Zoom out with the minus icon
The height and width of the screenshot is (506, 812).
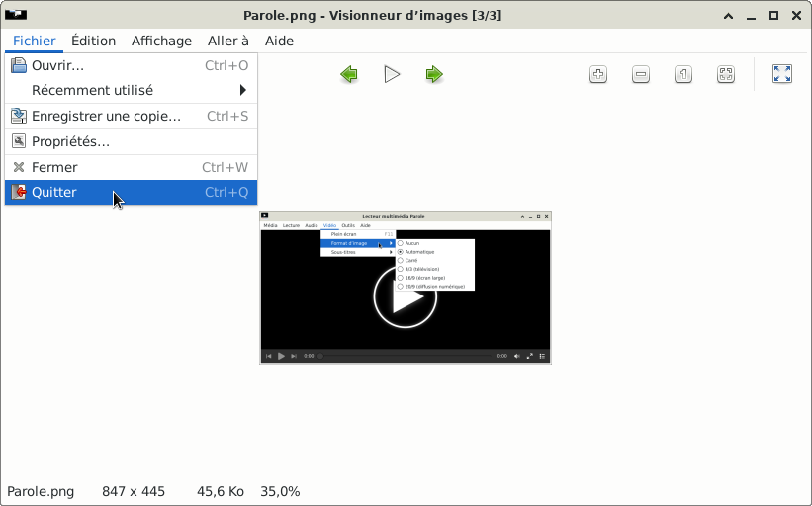[x=641, y=74]
